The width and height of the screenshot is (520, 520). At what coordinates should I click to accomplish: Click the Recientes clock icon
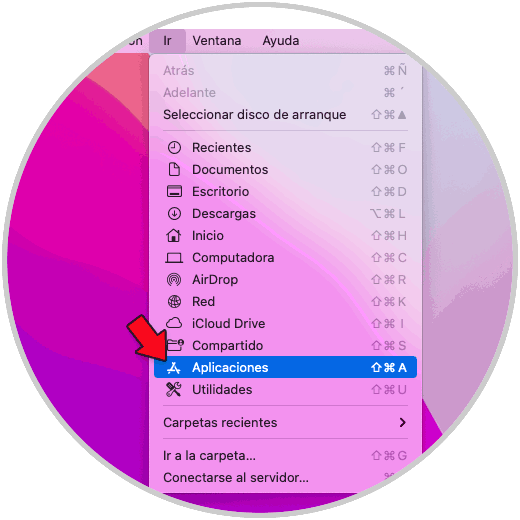coord(174,148)
